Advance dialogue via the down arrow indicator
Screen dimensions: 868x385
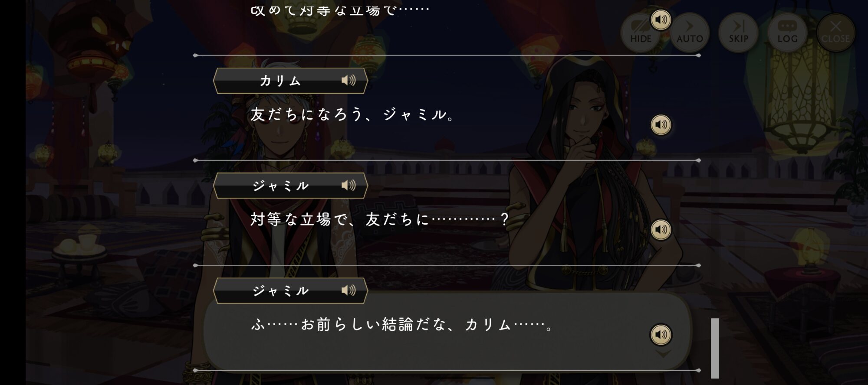click(x=663, y=354)
